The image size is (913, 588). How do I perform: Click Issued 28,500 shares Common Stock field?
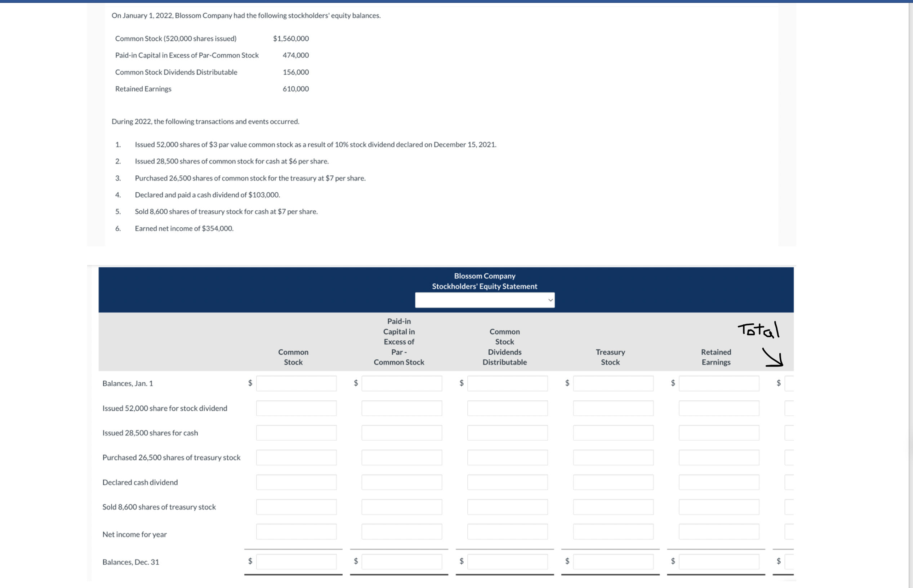pyautogui.click(x=296, y=432)
